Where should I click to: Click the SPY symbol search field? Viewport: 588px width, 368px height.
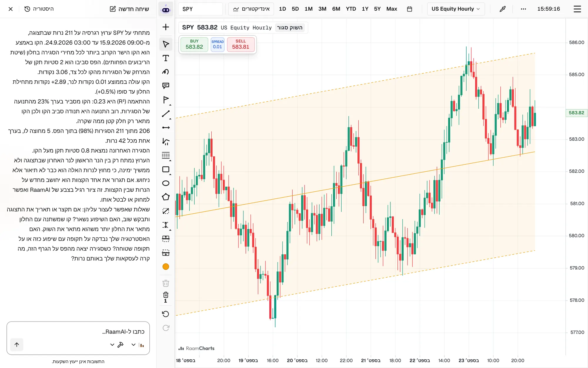click(201, 9)
